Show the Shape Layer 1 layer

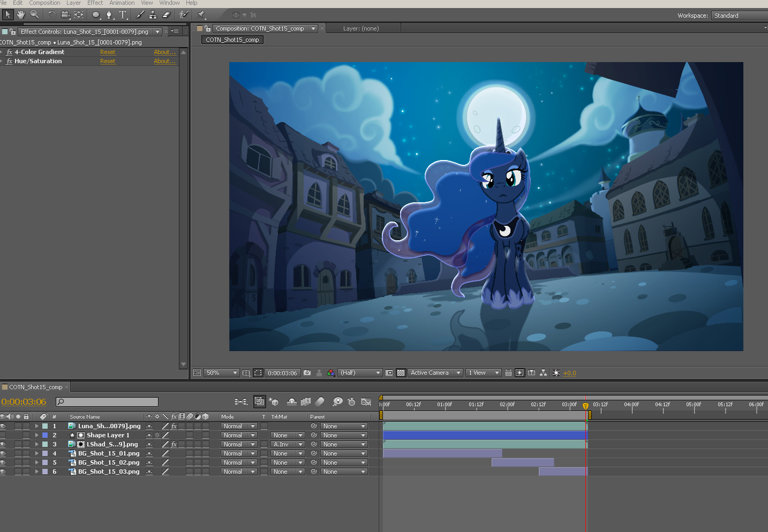(3, 436)
